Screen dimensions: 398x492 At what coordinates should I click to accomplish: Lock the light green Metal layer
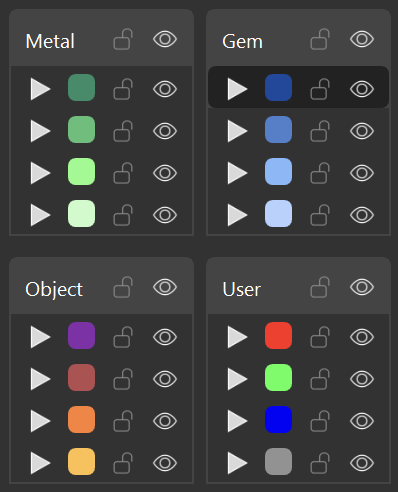point(123,173)
